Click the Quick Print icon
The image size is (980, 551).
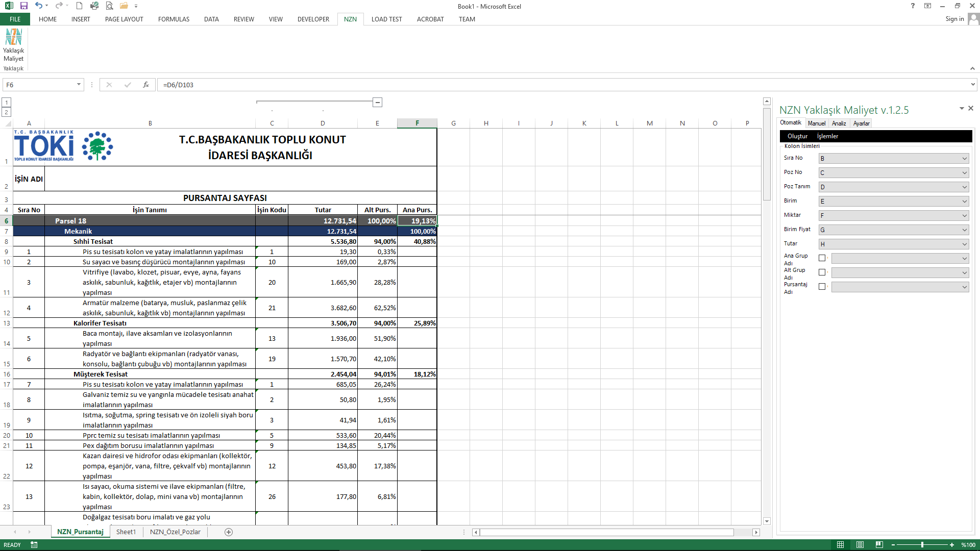pos(94,6)
